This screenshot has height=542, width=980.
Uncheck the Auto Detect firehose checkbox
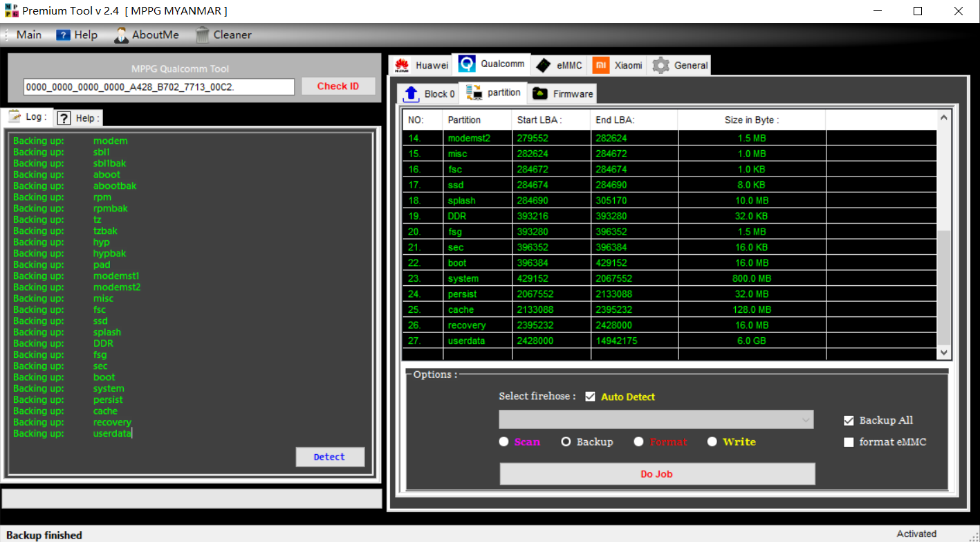[590, 397]
